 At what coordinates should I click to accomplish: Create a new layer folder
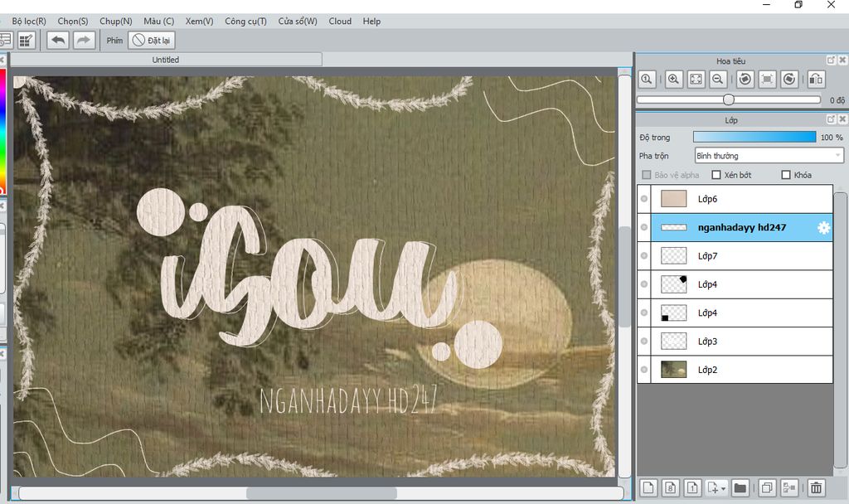[x=740, y=487]
